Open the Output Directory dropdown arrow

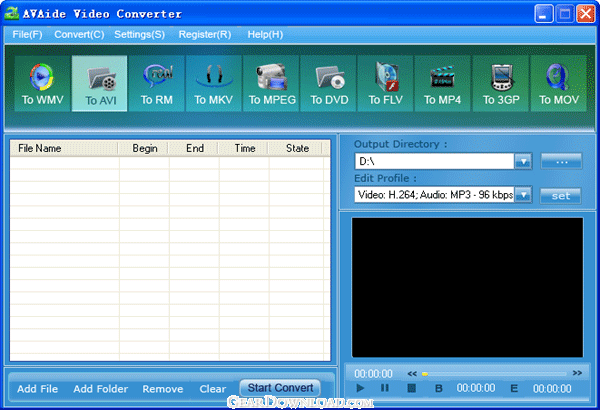click(x=523, y=162)
